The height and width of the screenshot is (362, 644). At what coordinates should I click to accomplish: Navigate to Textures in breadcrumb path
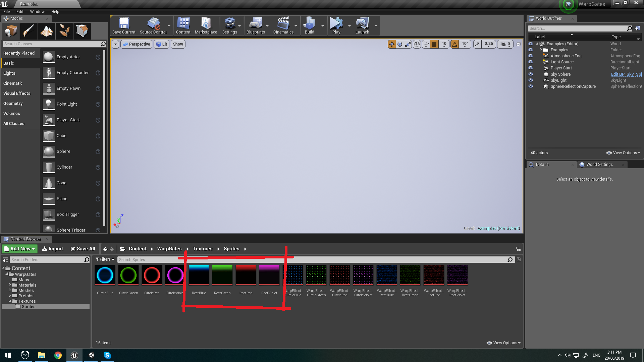click(202, 249)
